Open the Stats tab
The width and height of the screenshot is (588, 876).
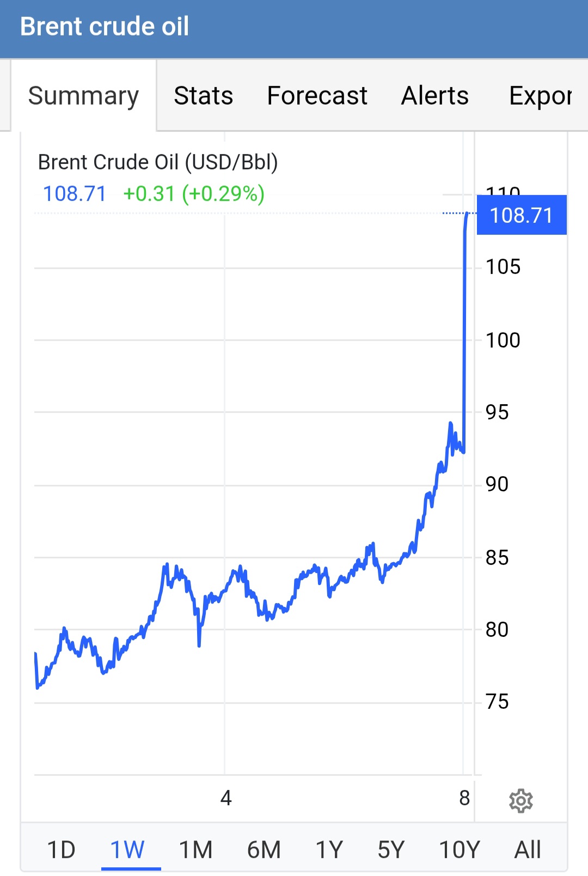tap(203, 96)
